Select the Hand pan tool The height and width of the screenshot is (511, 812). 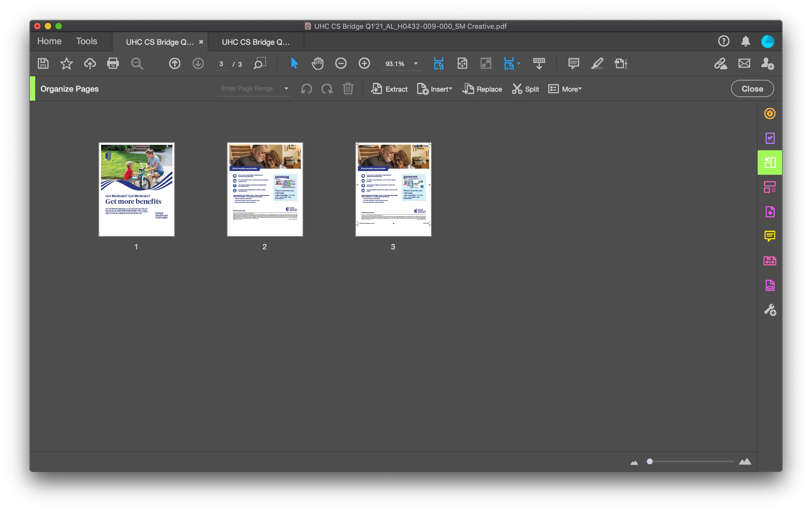317,63
